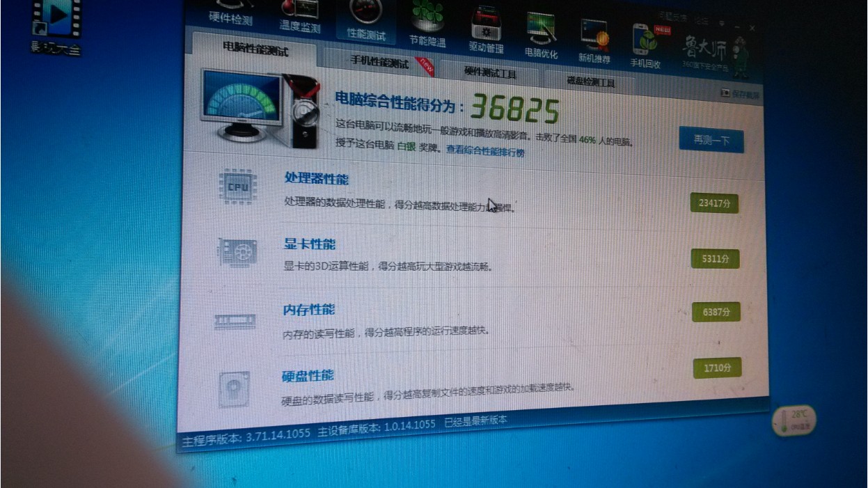Click the 23417分 processor score badge
The height and width of the screenshot is (488, 868).
coord(714,203)
